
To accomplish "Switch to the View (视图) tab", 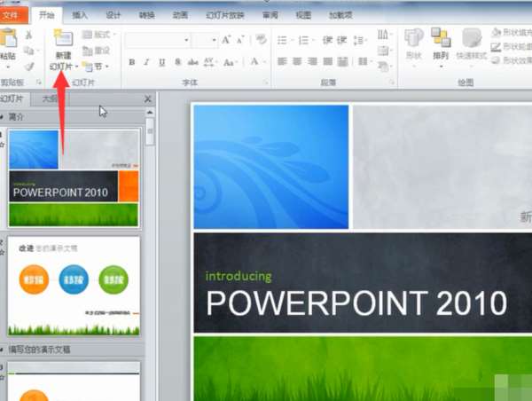I will 303,15.
